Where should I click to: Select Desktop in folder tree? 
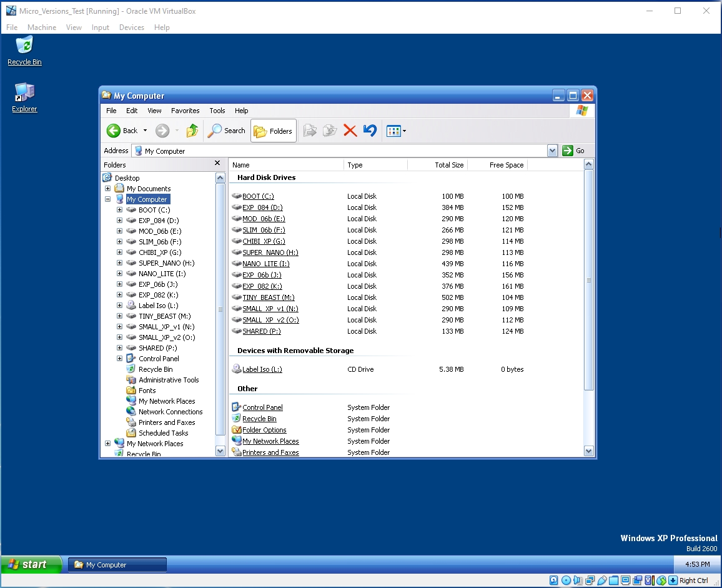coord(127,178)
